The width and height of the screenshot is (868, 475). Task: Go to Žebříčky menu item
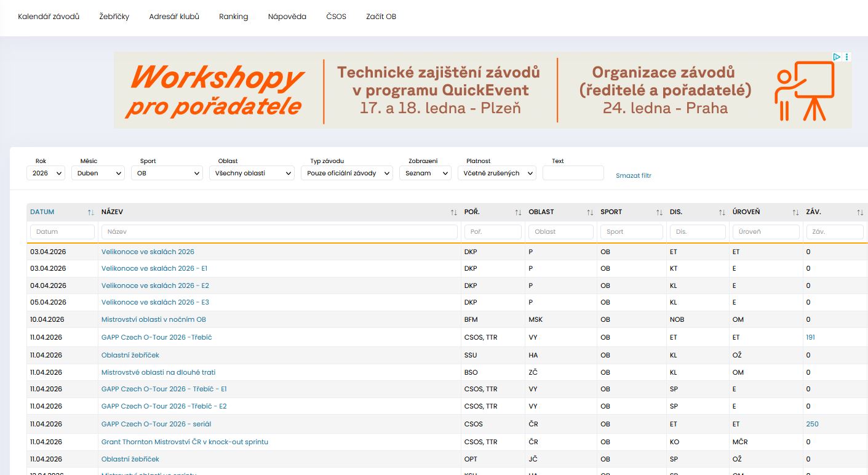click(114, 17)
